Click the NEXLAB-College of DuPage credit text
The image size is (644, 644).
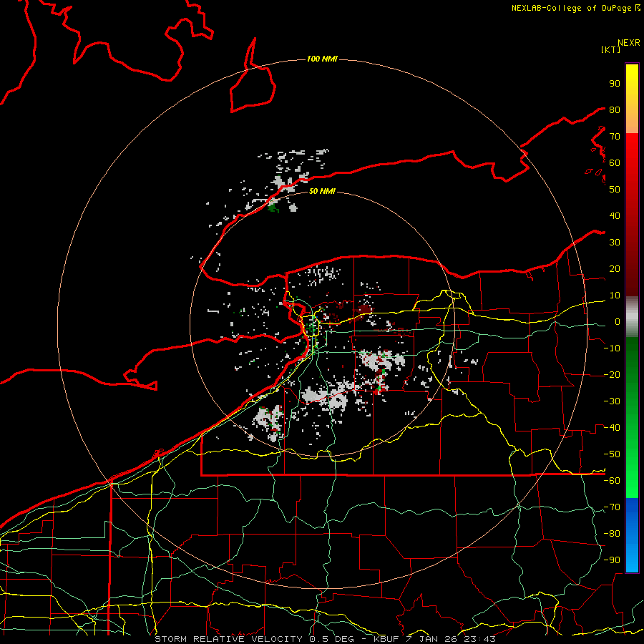[572, 8]
